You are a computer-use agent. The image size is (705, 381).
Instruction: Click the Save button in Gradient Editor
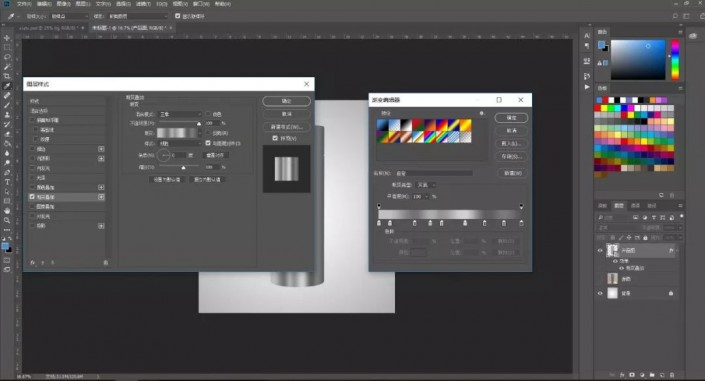click(x=511, y=157)
